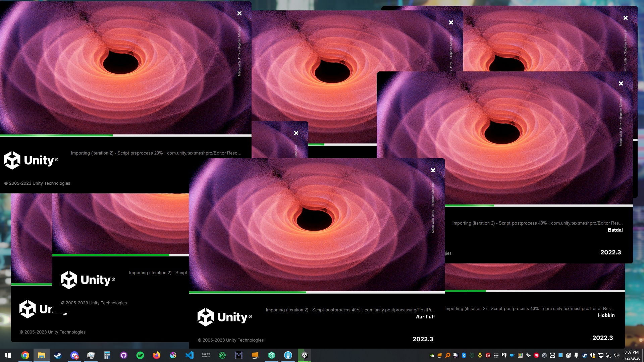Open File Explorer in the taskbar
Viewport: 644px width, 362px height.
click(42, 355)
